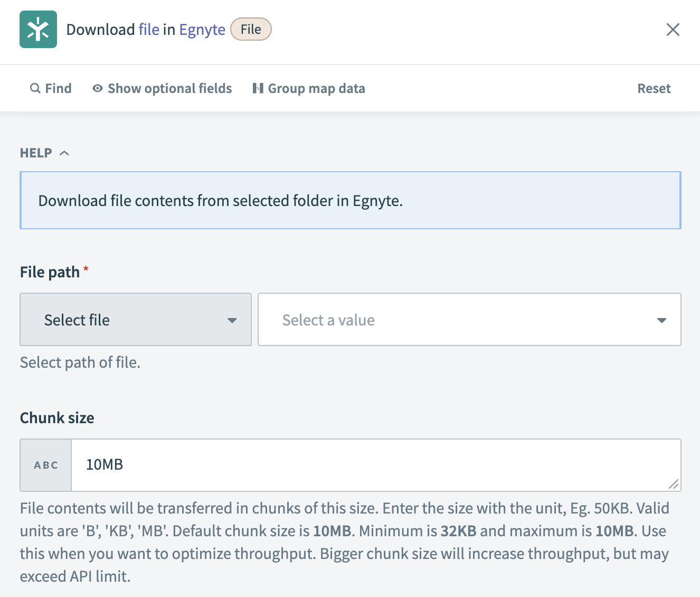This screenshot has width=700, height=597.
Task: Click the Find label in toolbar
Action: (x=58, y=88)
